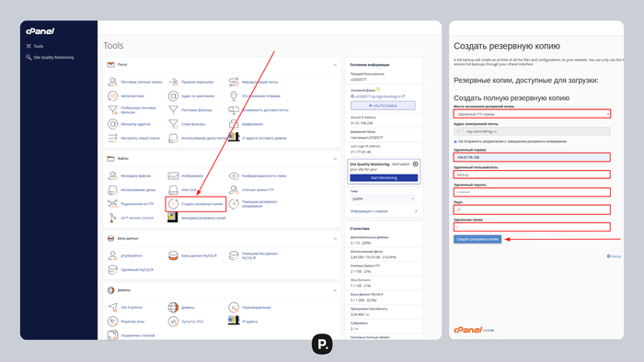
Task: Open the Удаленный MySQL icon
Action: tap(112, 270)
